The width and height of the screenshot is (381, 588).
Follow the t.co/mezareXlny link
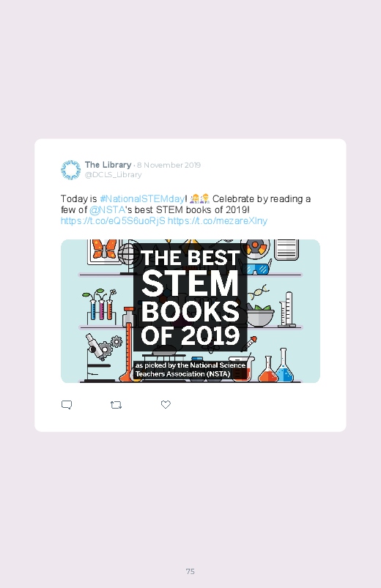(218, 221)
